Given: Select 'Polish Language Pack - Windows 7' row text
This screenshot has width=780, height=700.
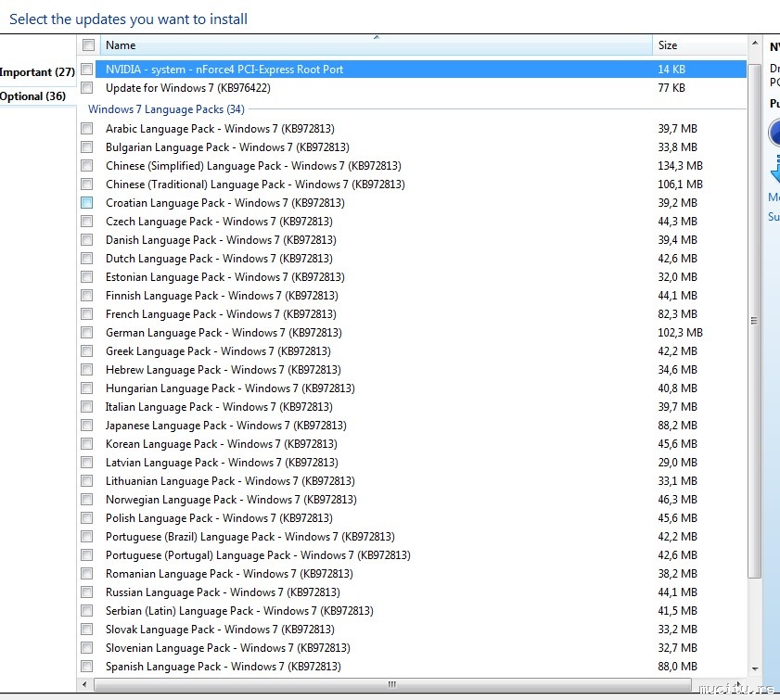Looking at the screenshot, I should 219,518.
